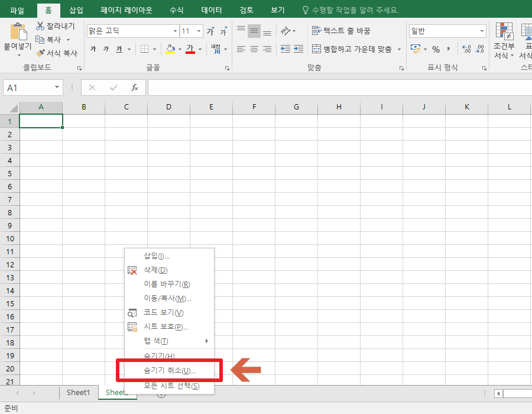The height and width of the screenshot is (414, 532).
Task: Toggle underline 가 formatting
Action: point(119,49)
